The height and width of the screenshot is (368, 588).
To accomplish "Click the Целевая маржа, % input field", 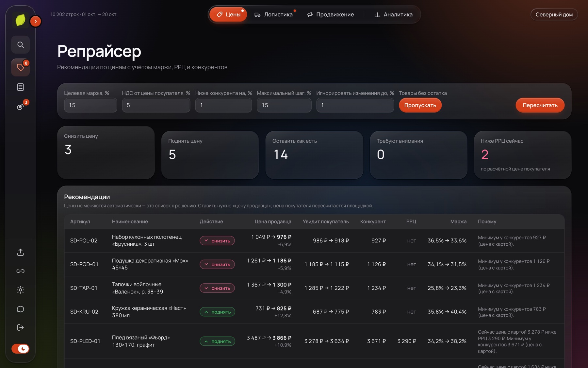I will click(90, 105).
